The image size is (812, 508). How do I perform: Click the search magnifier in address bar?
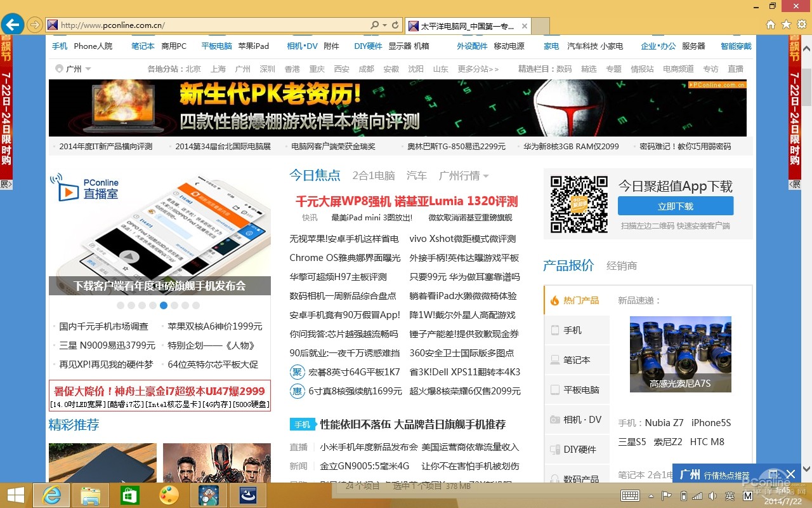pyautogui.click(x=375, y=25)
